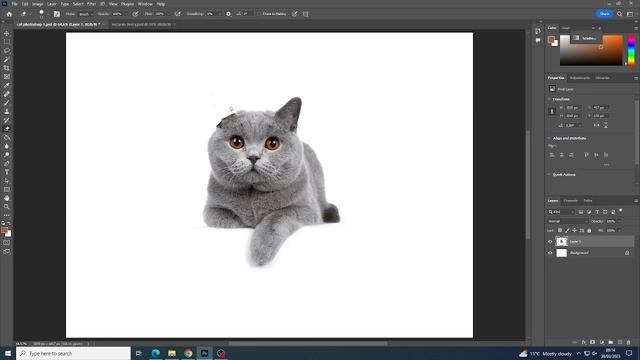Screen dimensions: 640x360
Task: Select the Crop tool
Action: tap(7, 68)
